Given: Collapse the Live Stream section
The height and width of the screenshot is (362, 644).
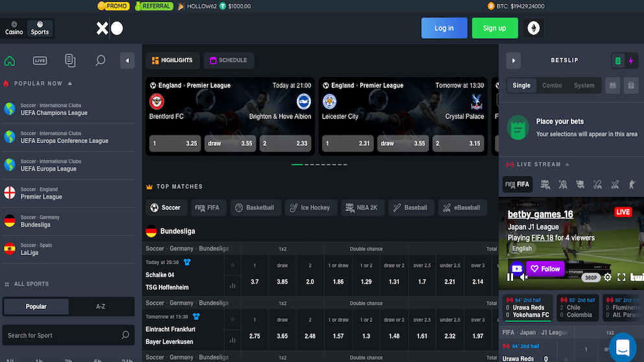Looking at the screenshot, I should click(567, 164).
